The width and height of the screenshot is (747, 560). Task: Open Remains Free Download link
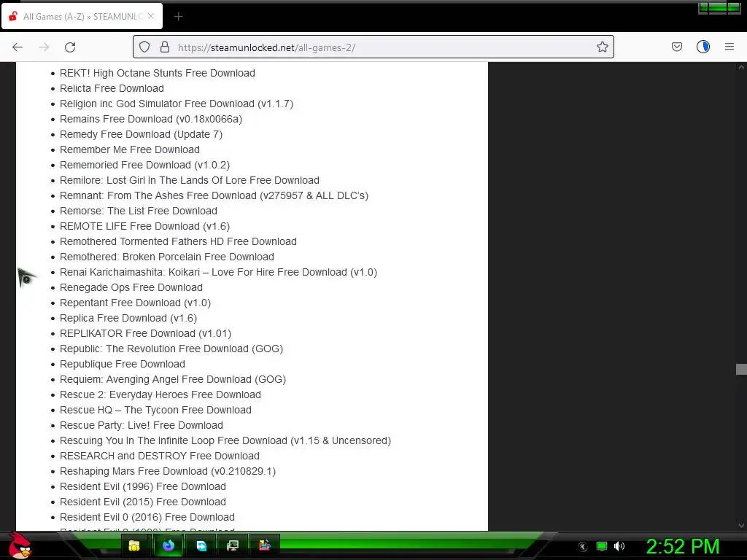pyautogui.click(x=150, y=119)
